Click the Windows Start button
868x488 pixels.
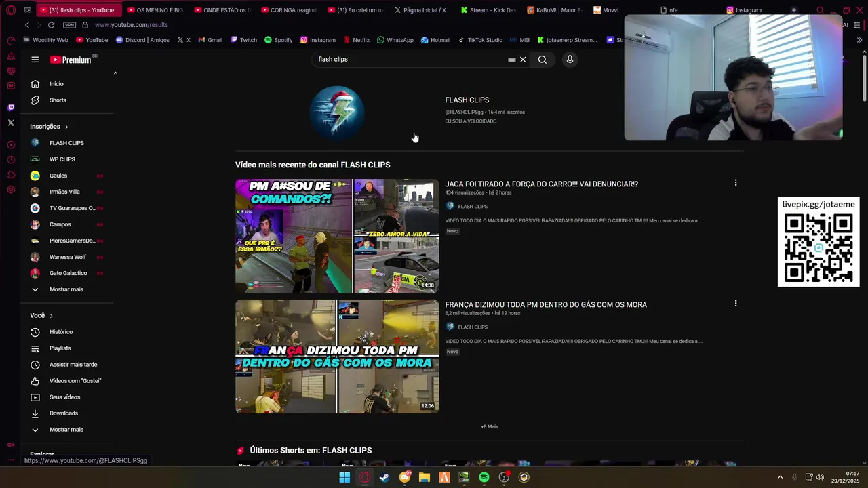coord(344,477)
